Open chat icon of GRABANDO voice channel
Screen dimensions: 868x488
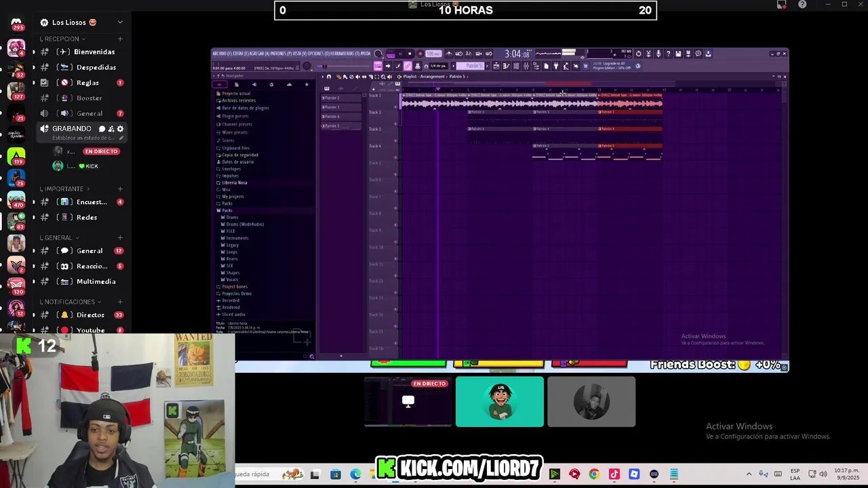[x=102, y=129]
